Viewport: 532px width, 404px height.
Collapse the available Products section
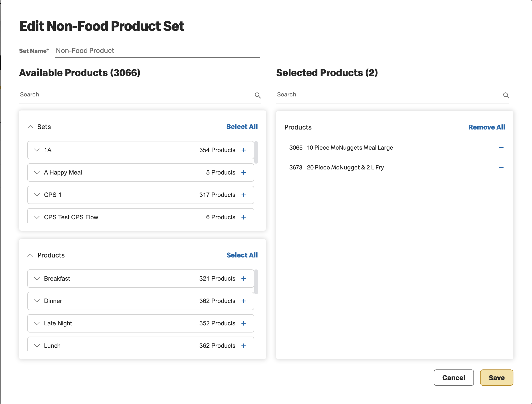pyautogui.click(x=30, y=255)
